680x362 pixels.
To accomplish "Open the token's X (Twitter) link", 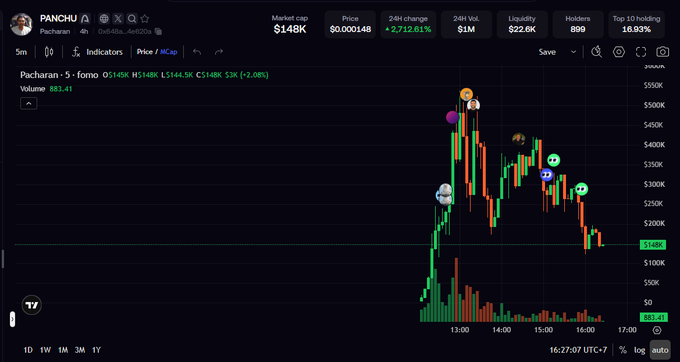I will 118,19.
